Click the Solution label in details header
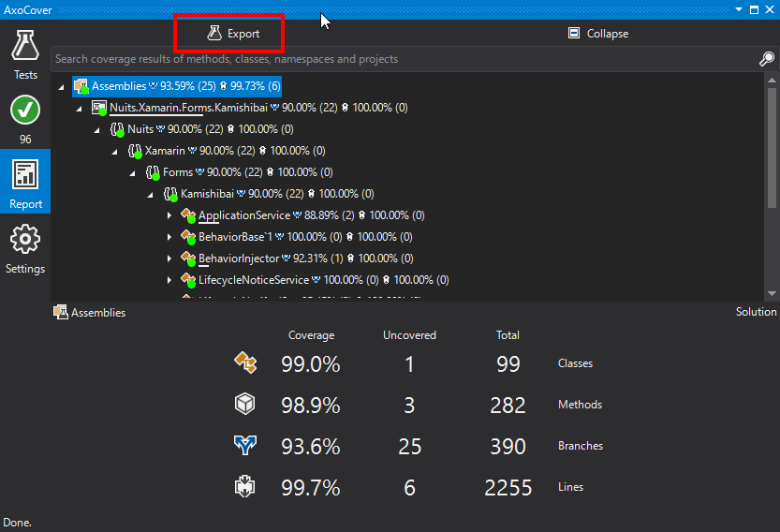This screenshot has height=532, width=780. [757, 312]
